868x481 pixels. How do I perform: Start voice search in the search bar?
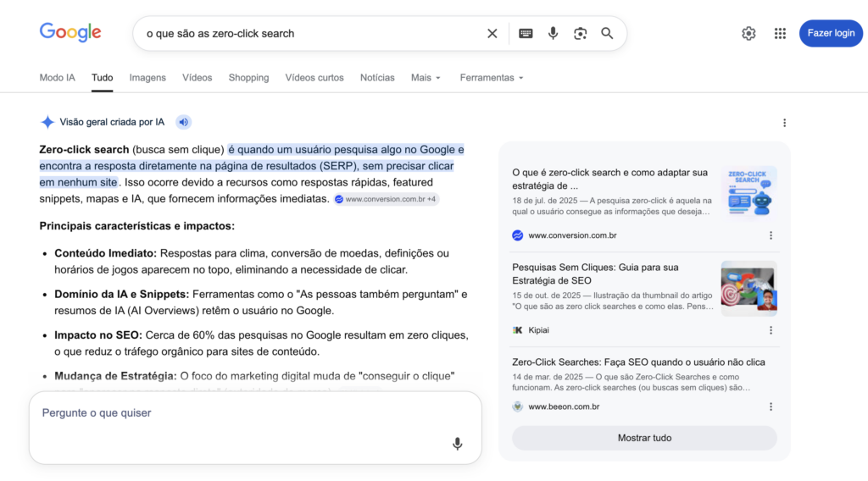pyautogui.click(x=553, y=33)
